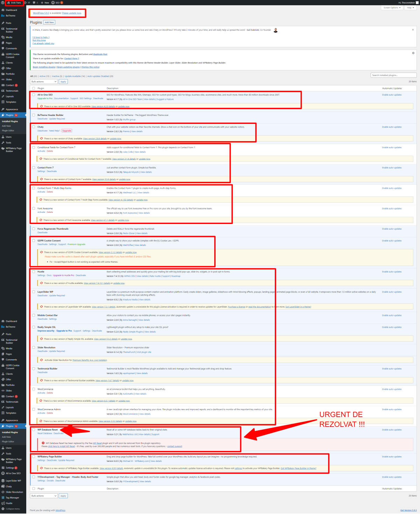This screenshot has height=514, width=420.
Task: Tick the Chaty plugin checkbox
Action: point(34,127)
